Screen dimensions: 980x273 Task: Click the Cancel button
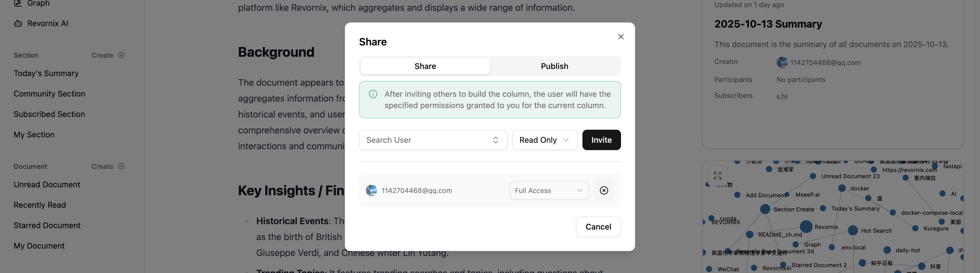(598, 227)
